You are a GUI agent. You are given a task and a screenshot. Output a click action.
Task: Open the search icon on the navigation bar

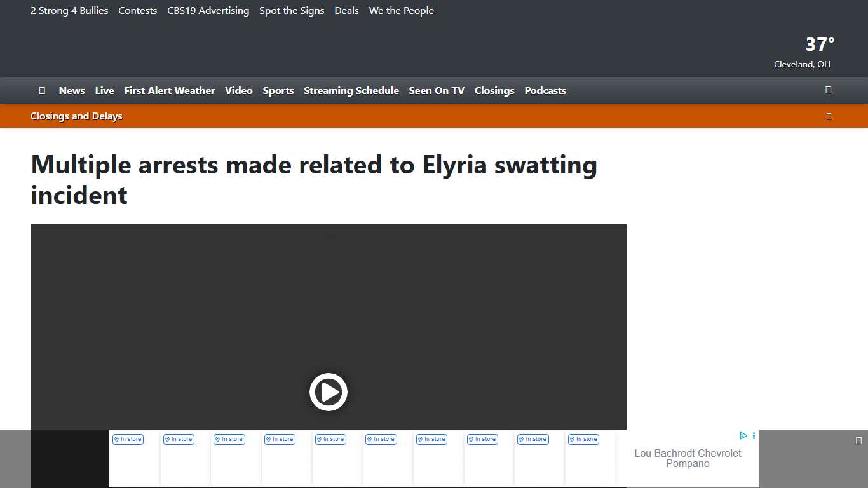[x=828, y=90]
